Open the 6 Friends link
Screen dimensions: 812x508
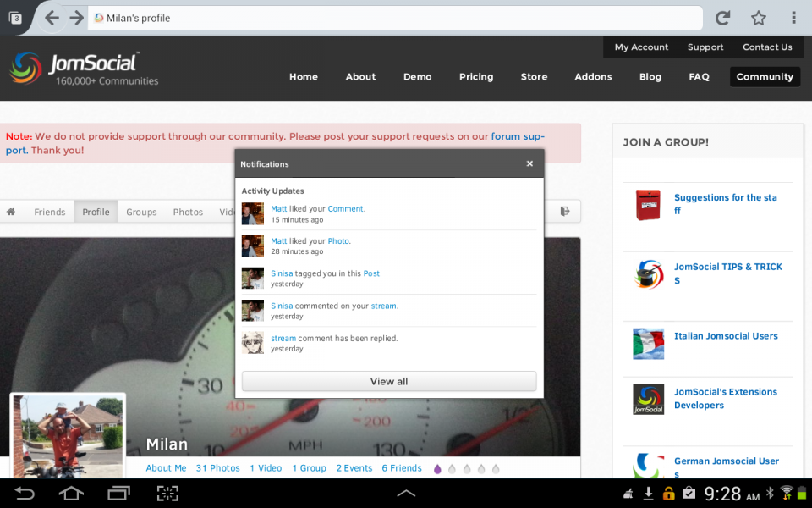tap(402, 468)
